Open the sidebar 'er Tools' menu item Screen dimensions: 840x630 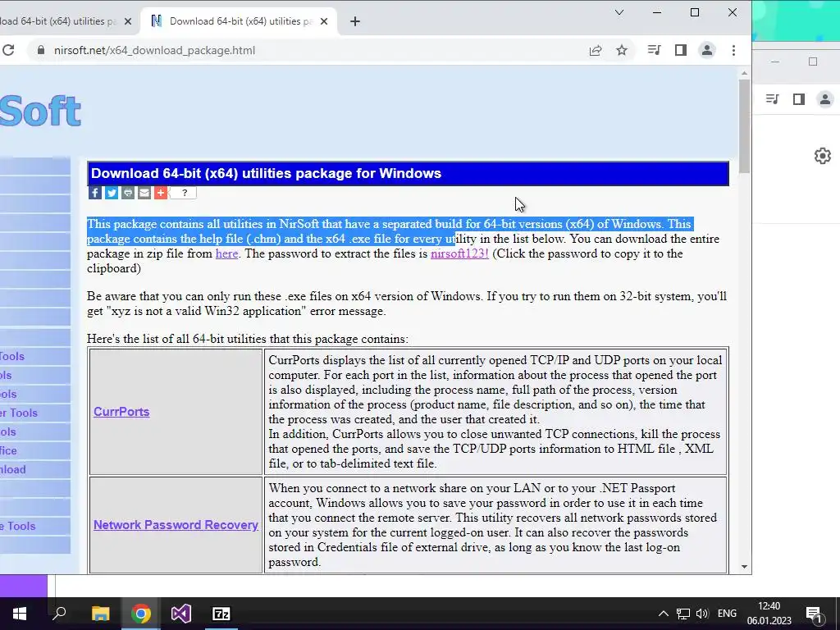[19, 413]
